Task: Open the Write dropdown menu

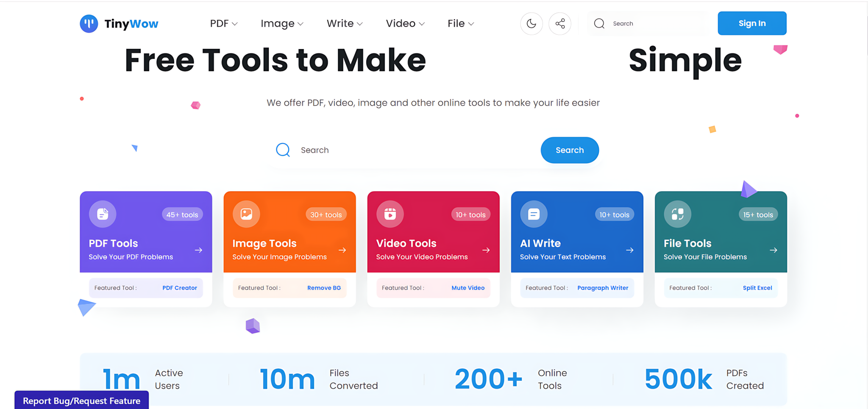Action: (344, 24)
